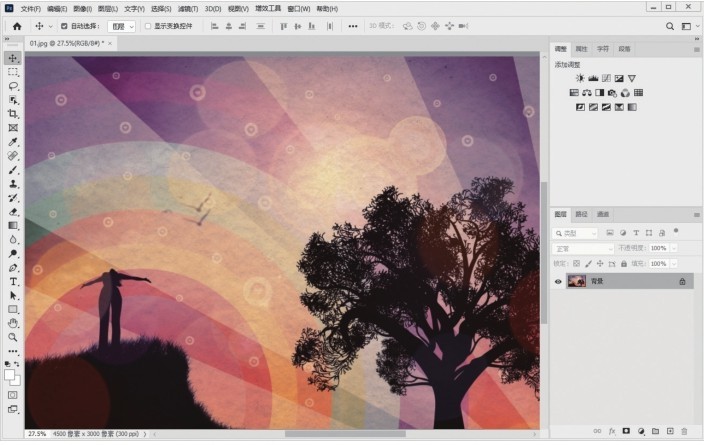Open the 不透明度 opacity dropdown arrow

tap(673, 248)
